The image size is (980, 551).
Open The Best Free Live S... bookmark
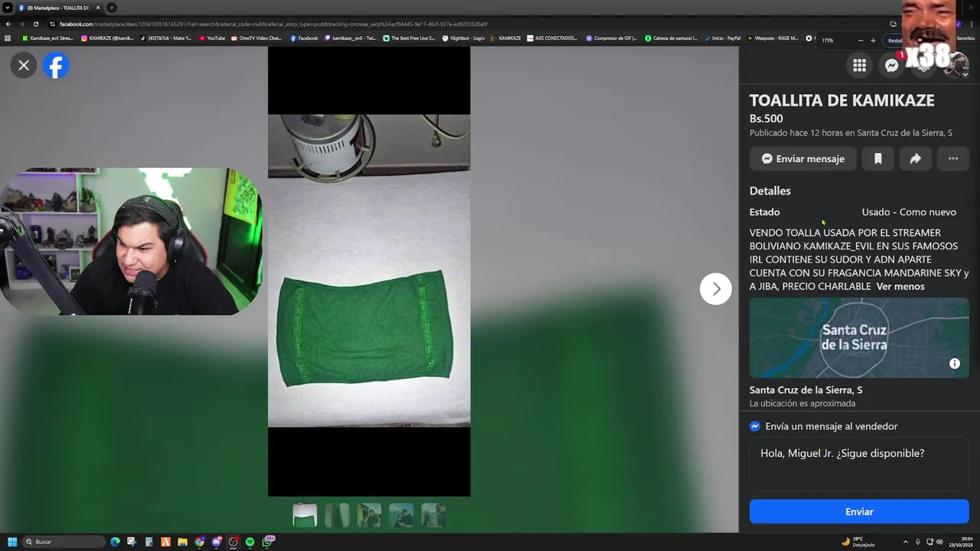pos(410,38)
